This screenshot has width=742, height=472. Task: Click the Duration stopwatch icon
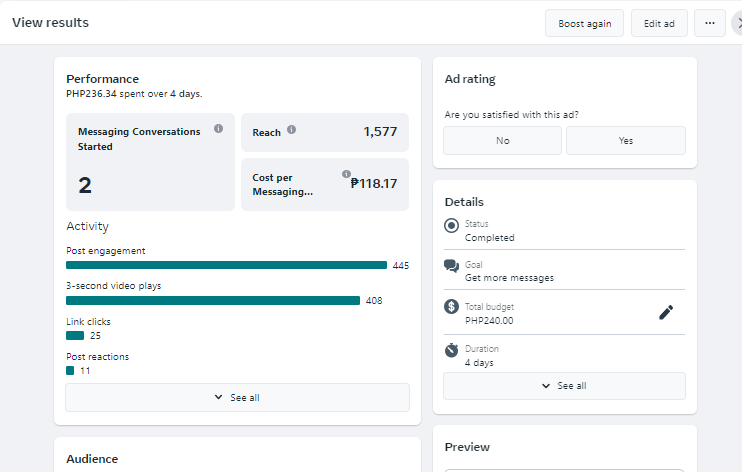(x=452, y=350)
